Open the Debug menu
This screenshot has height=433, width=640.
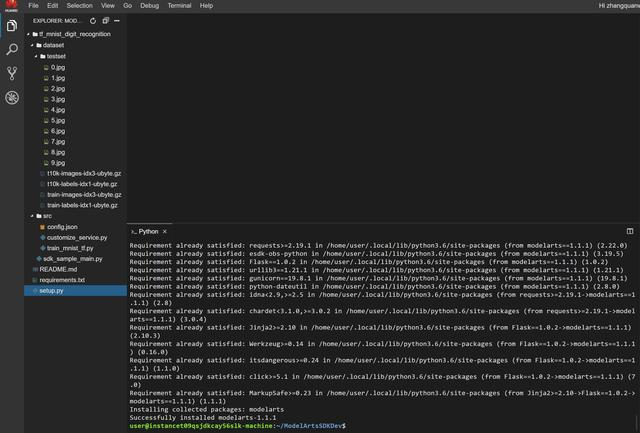(149, 6)
